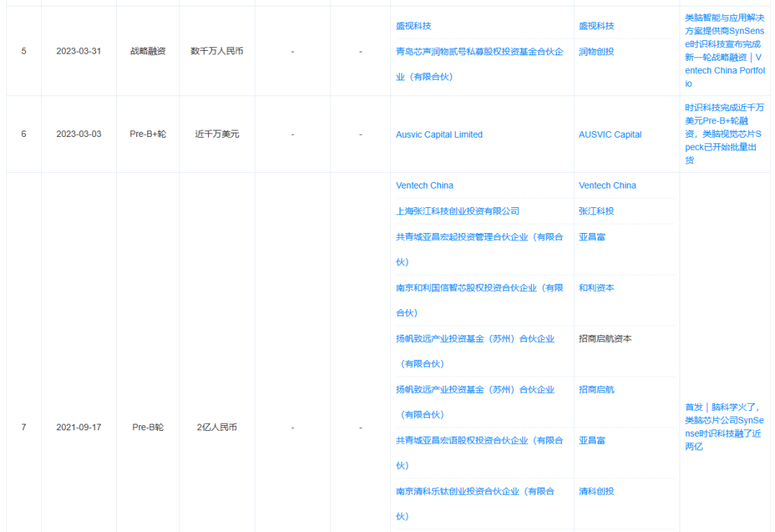This screenshot has width=775, height=532.
Task: Open news 时识科技完成近千万美元Pre-B+轮融资
Action: click(724, 134)
